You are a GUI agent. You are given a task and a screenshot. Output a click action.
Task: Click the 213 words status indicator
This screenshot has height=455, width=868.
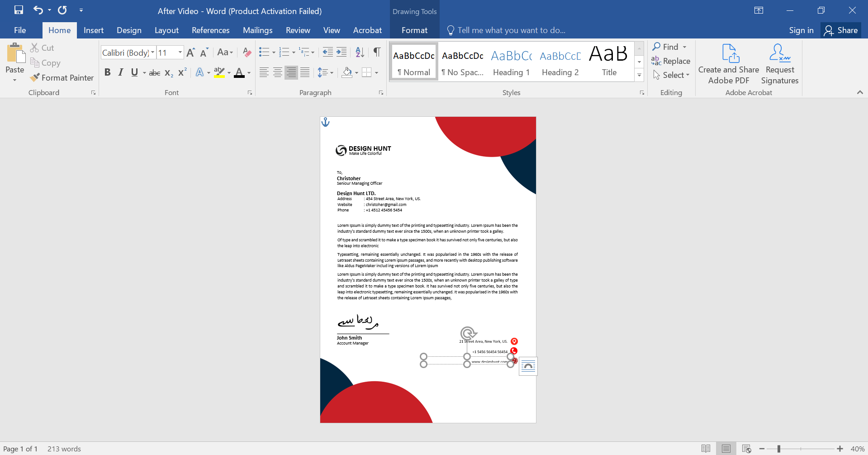point(64,449)
